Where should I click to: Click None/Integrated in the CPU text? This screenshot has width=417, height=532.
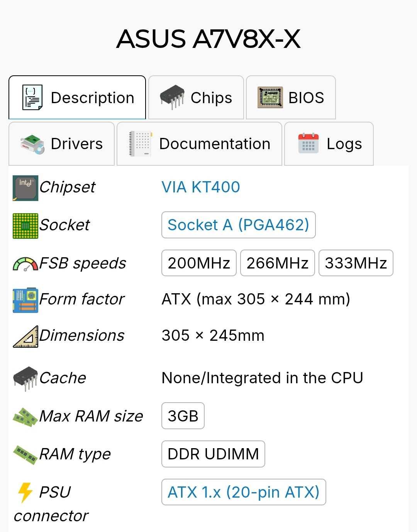(x=263, y=378)
